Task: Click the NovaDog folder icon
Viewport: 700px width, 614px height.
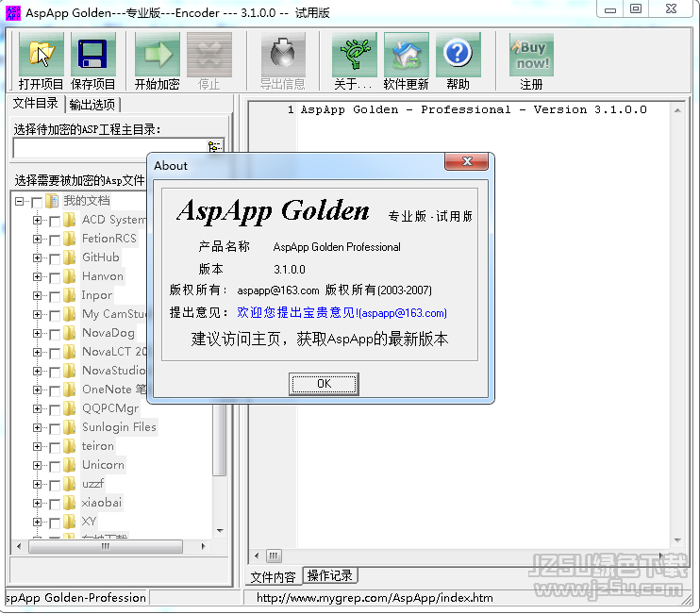Action: [x=69, y=333]
